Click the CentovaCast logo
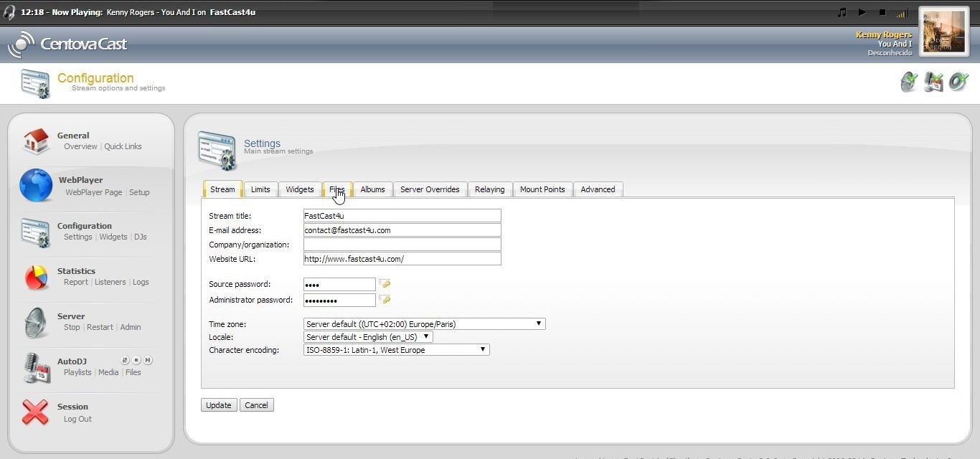Screen dimensions: 980x459 pos(67,44)
